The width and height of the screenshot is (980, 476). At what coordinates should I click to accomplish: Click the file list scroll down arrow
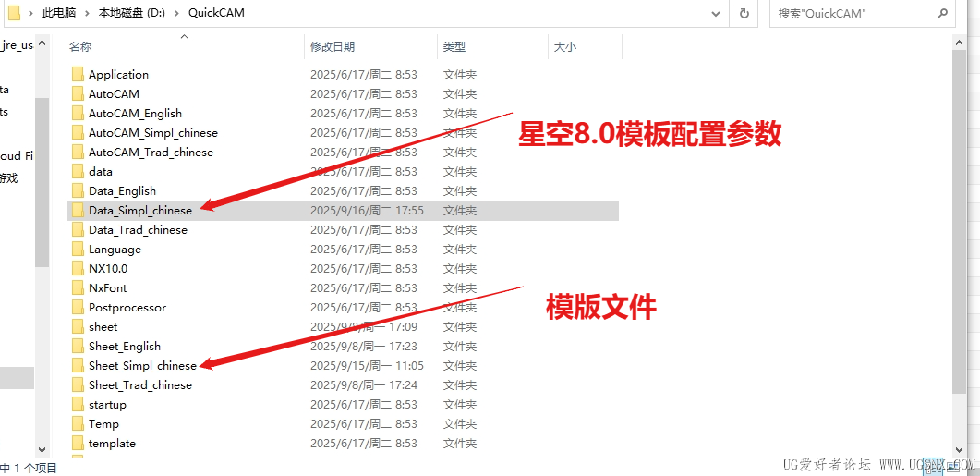click(x=960, y=449)
